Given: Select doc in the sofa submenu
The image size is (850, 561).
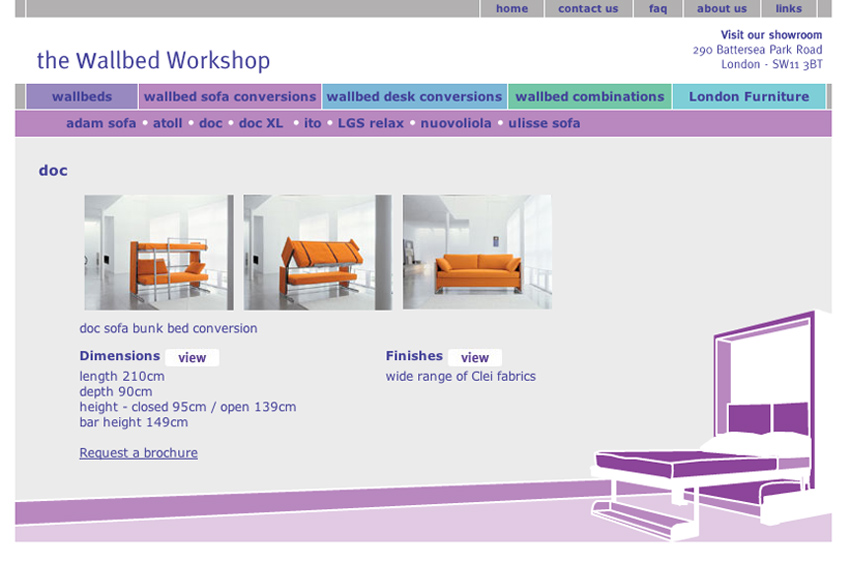Looking at the screenshot, I should click(211, 124).
